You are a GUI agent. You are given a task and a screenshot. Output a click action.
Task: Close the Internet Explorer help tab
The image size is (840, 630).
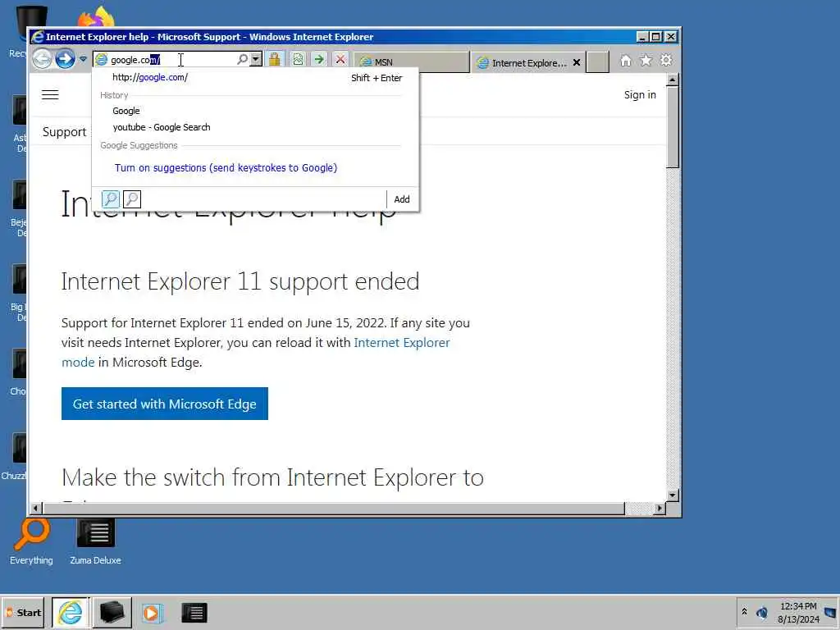click(x=577, y=62)
